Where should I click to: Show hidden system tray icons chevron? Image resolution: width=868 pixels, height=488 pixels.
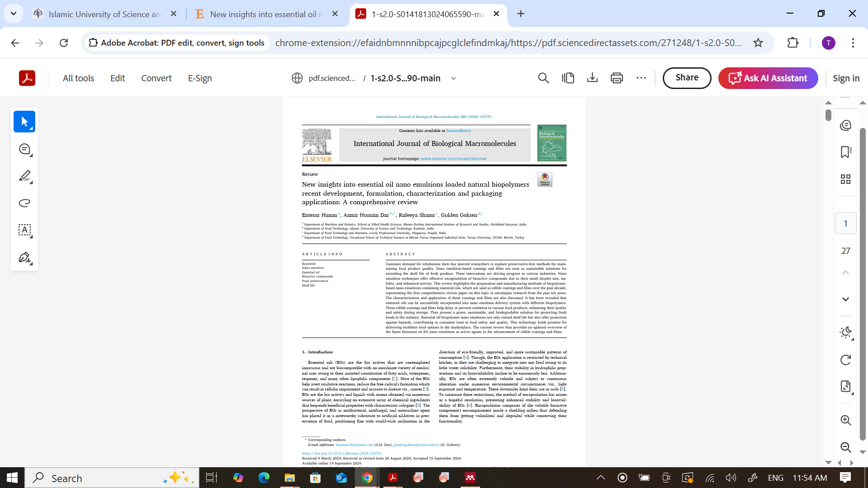(601, 478)
